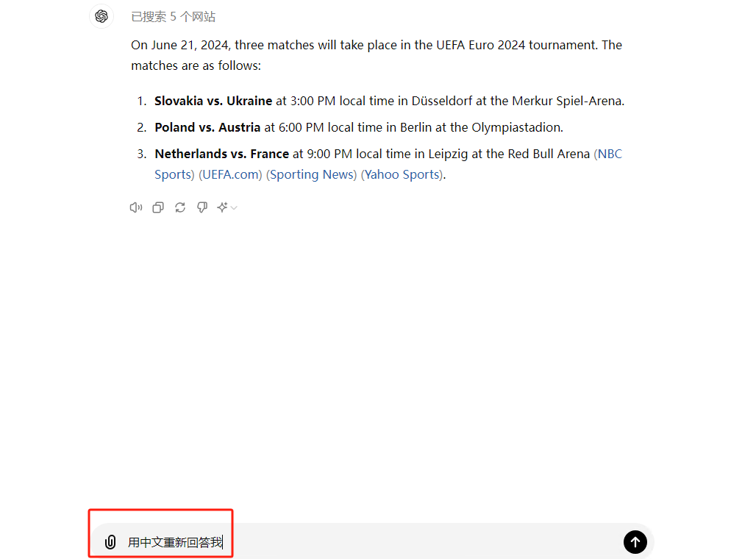Regenerate the response using the refresh icon
Image resolution: width=756 pixels, height=559 pixels.
pos(179,208)
